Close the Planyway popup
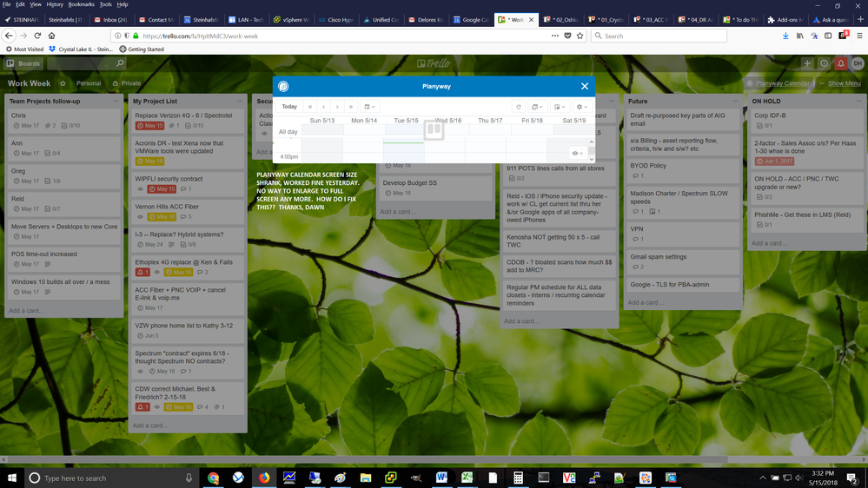868x488 pixels. coord(585,86)
